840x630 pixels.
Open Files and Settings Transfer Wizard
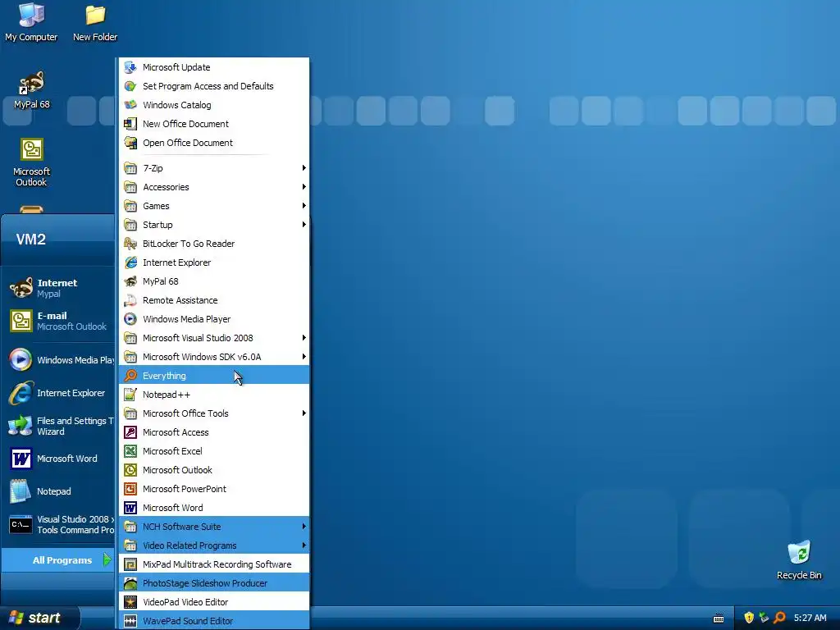(58, 426)
